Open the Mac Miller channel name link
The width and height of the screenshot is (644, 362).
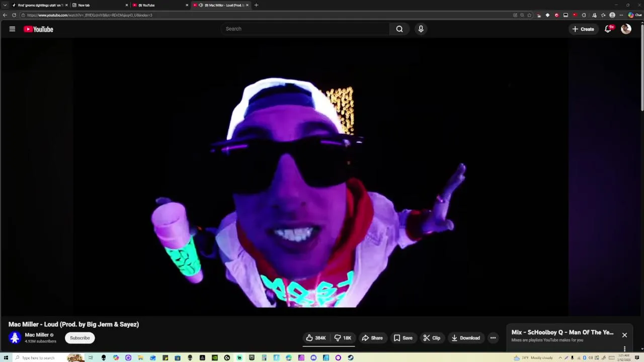pos(37,335)
